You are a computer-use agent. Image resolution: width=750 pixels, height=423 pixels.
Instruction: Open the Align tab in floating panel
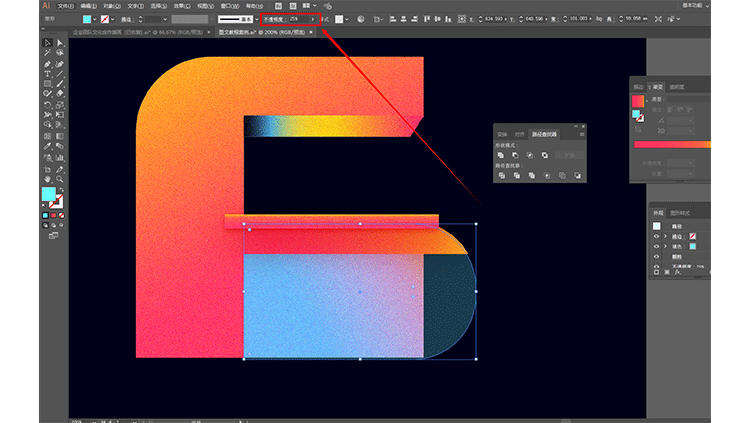tap(520, 133)
